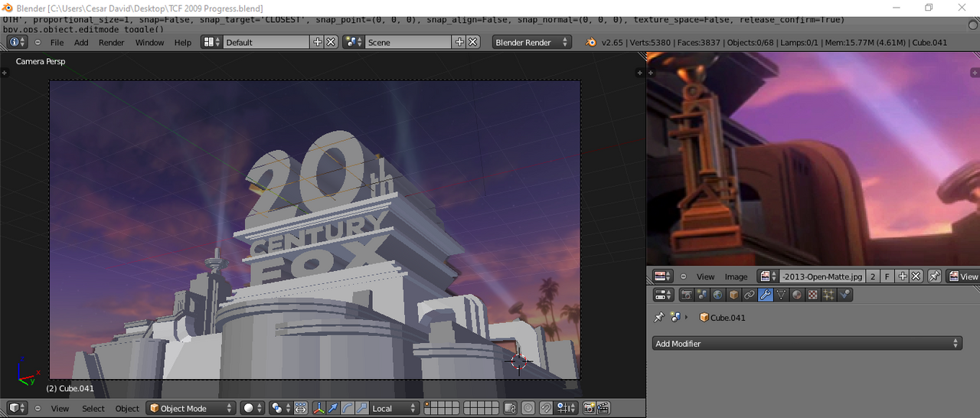The width and height of the screenshot is (980, 418).
Task: Click the Scene name field
Action: tap(408, 42)
